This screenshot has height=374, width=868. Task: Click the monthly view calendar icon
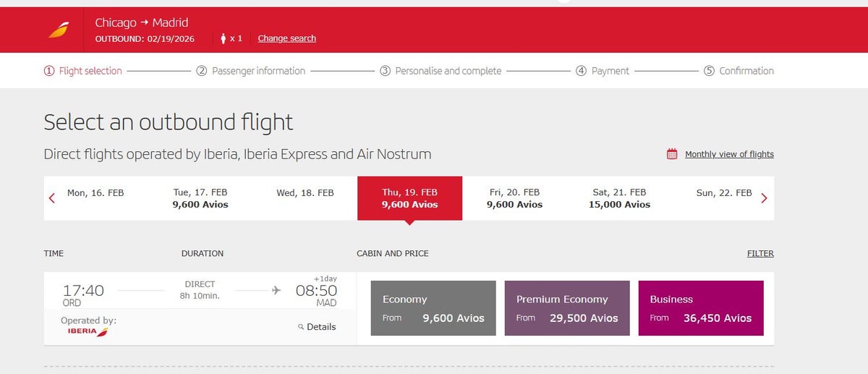click(672, 154)
